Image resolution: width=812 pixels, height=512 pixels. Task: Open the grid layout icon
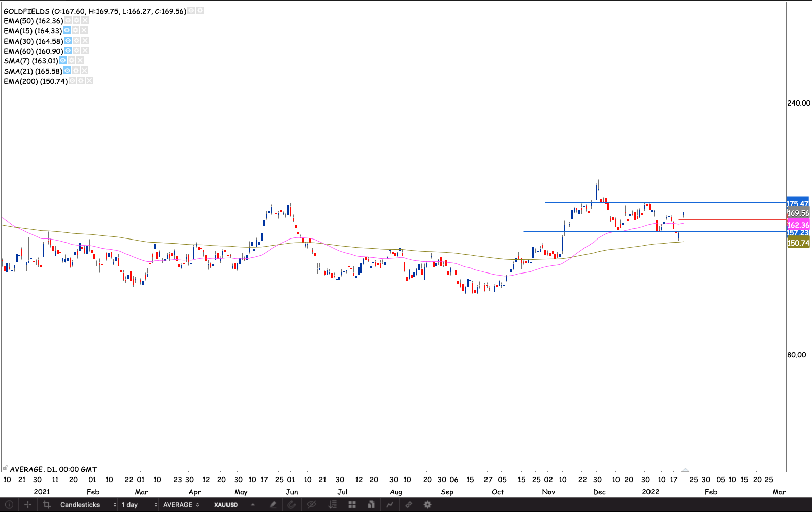pyautogui.click(x=352, y=505)
